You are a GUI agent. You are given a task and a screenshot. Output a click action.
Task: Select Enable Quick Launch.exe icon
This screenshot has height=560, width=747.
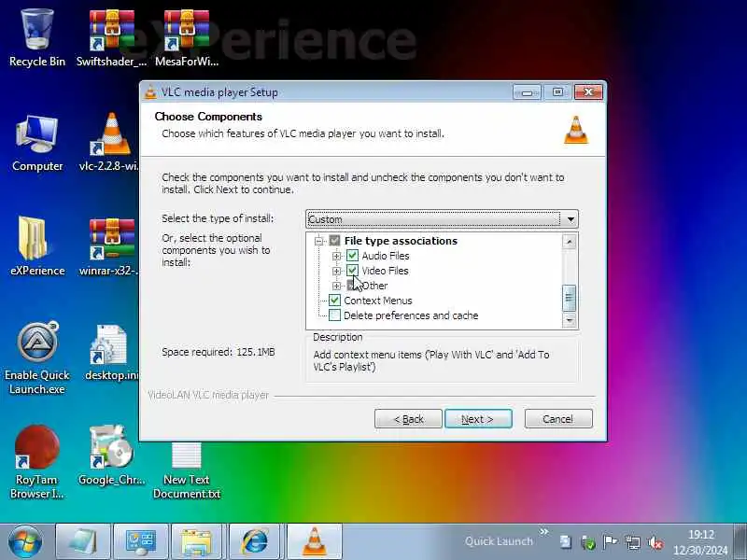37,358
